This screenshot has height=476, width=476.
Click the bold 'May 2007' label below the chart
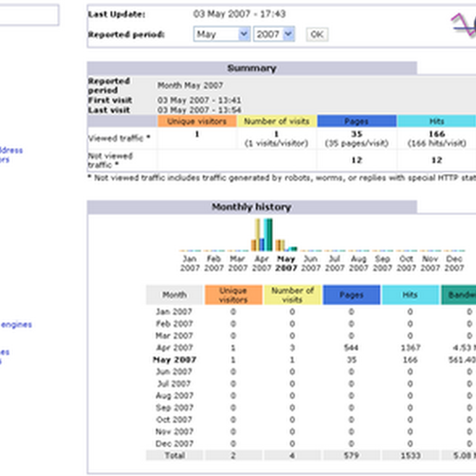pyautogui.click(x=286, y=263)
